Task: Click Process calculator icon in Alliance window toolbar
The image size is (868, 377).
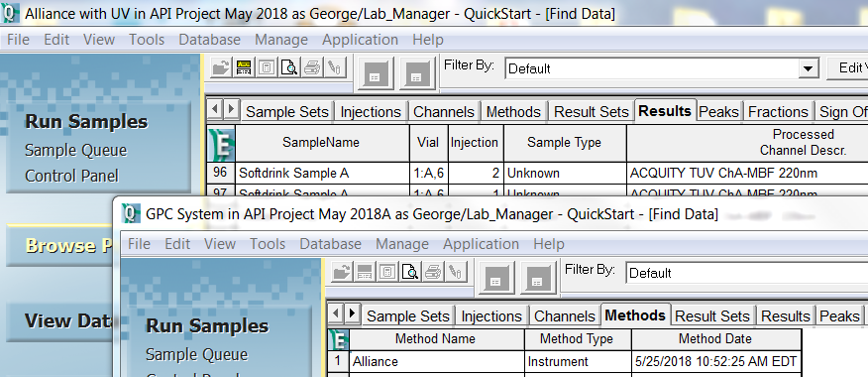Action: [267, 67]
